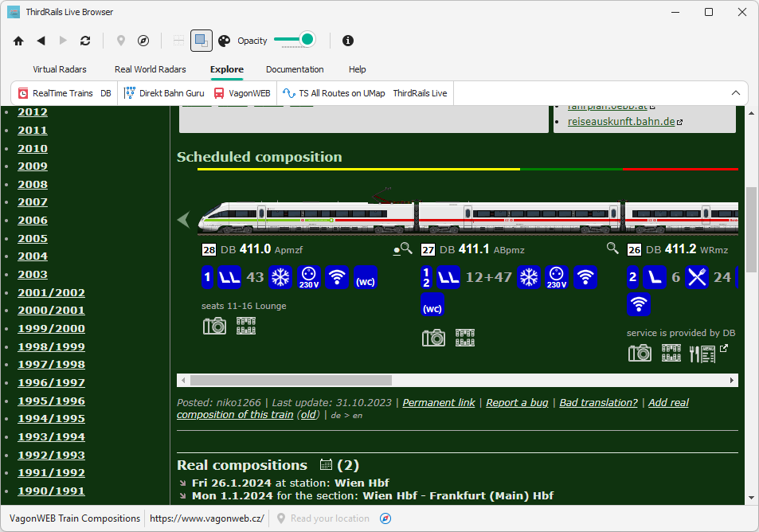This screenshot has width=759, height=532.
Task: Open photos of coach 28
Action: click(x=214, y=327)
